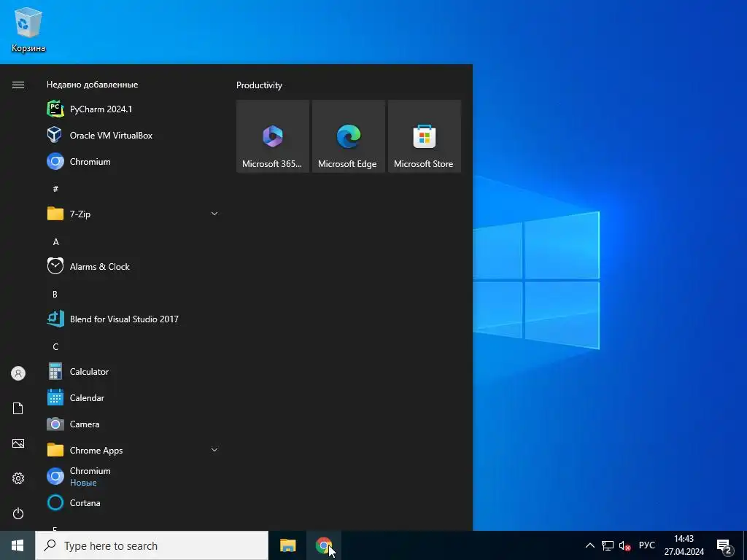The image size is (747, 560).
Task: Open File Explorer from taskbar
Action: (x=287, y=545)
